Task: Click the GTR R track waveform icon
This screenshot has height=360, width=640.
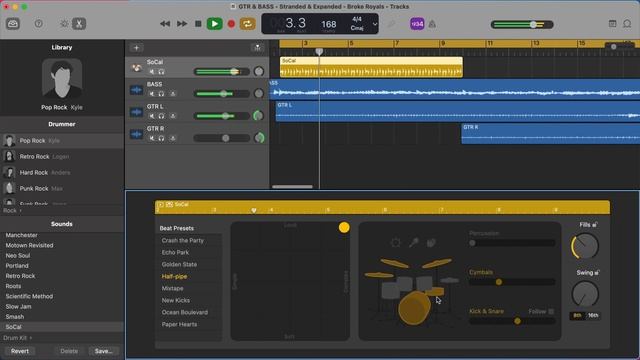Action: click(x=136, y=134)
